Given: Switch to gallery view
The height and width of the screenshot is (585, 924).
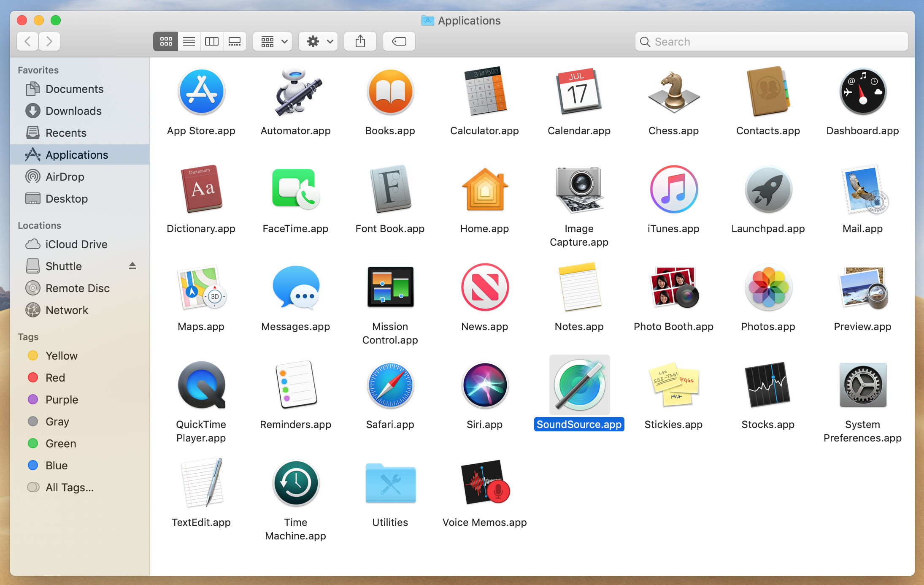Looking at the screenshot, I should pos(235,41).
